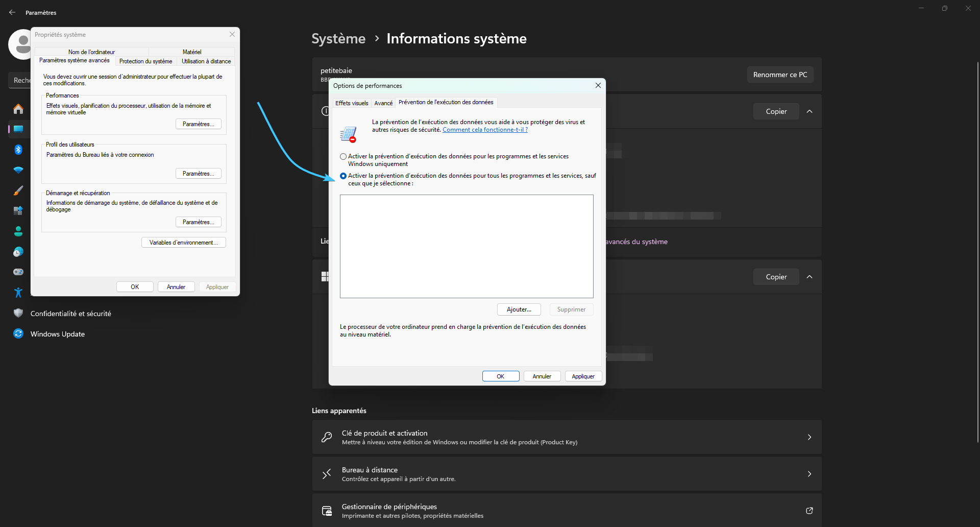This screenshot has width=980, height=527.
Task: Open Protection du système tab
Action: click(x=146, y=61)
